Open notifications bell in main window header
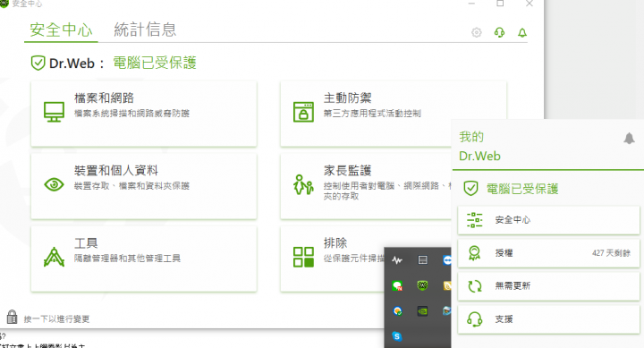644x348 pixels. (x=522, y=32)
